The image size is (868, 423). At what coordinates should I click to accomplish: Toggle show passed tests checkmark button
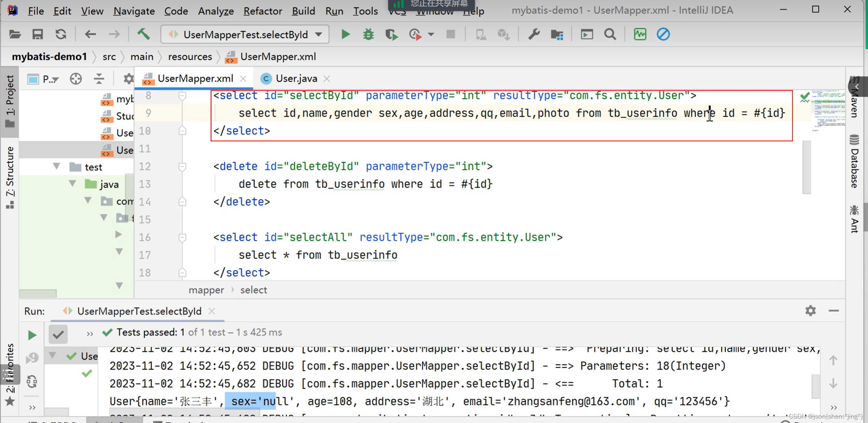click(58, 334)
